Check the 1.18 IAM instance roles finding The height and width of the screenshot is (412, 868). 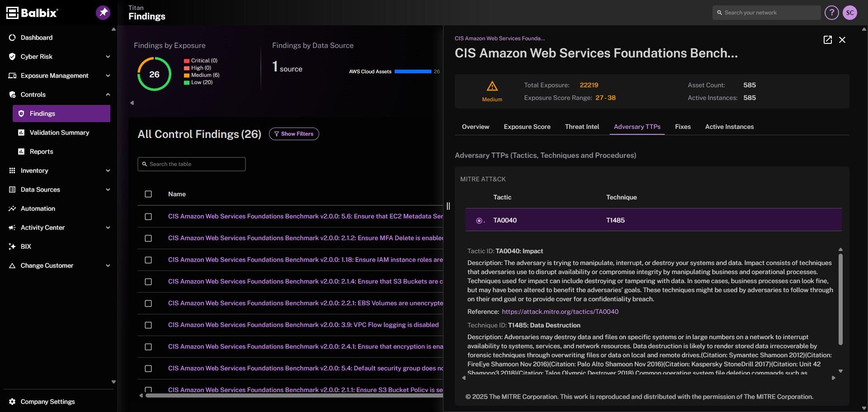pyautogui.click(x=148, y=260)
